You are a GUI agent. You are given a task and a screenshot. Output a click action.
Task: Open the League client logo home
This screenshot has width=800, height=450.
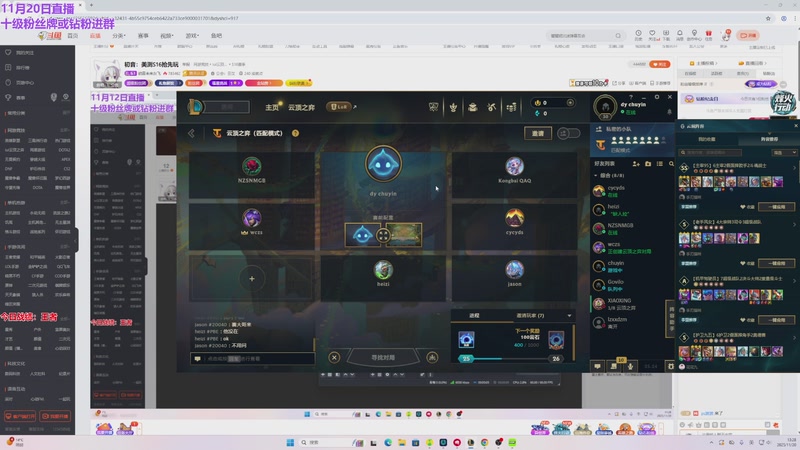(195, 107)
